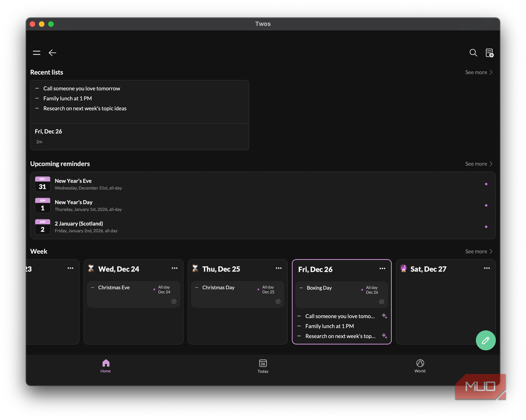Click sparkle icon beside Research on next week's topic

[x=384, y=336]
